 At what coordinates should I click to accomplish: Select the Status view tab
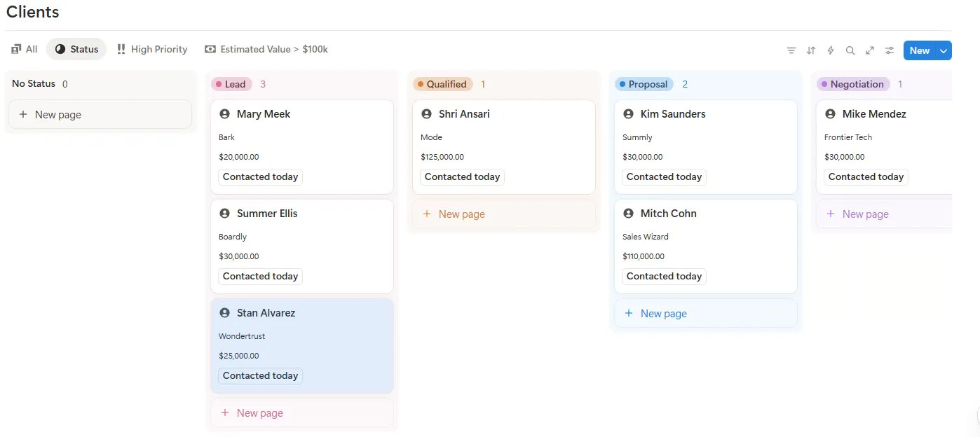[x=76, y=49]
